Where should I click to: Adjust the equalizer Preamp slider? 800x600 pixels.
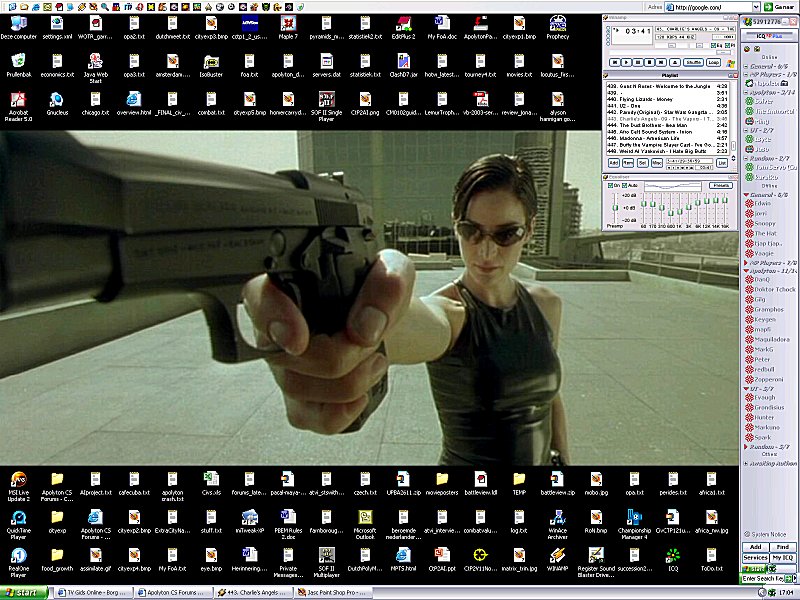click(614, 210)
